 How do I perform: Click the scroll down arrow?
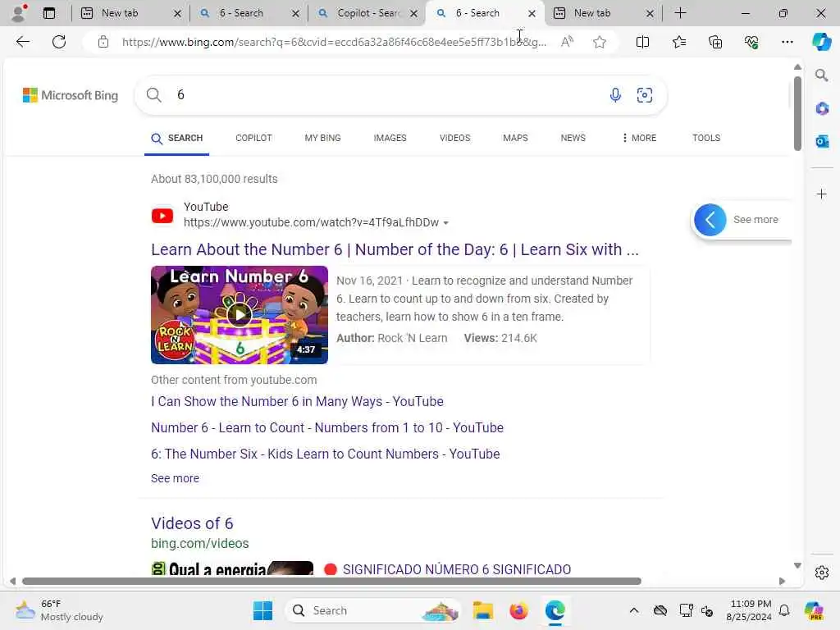(x=797, y=566)
